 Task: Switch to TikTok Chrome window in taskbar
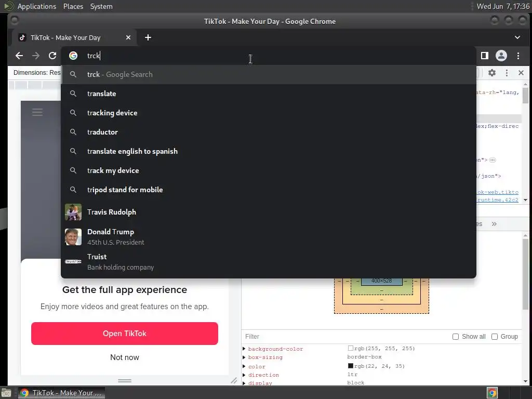pyautogui.click(x=61, y=393)
